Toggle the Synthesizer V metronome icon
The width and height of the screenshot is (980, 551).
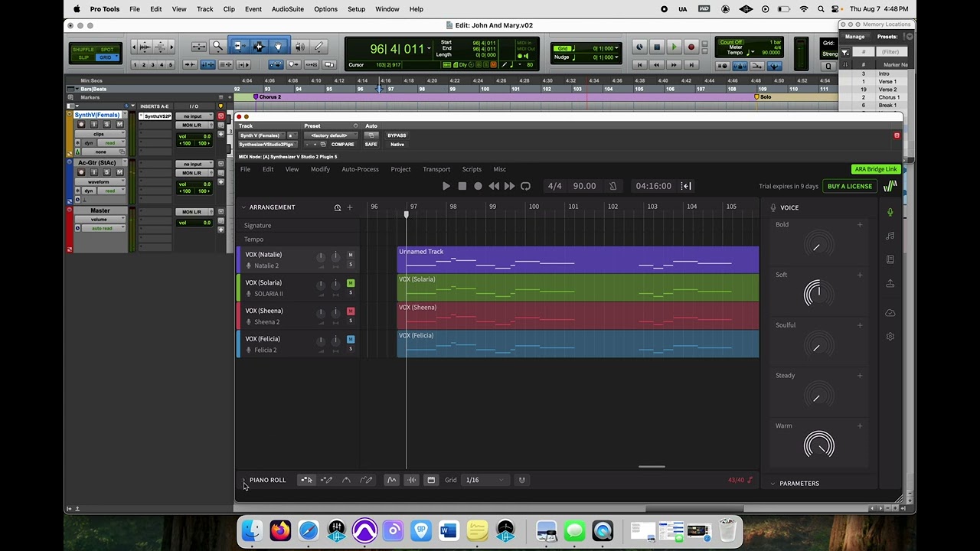coord(612,186)
